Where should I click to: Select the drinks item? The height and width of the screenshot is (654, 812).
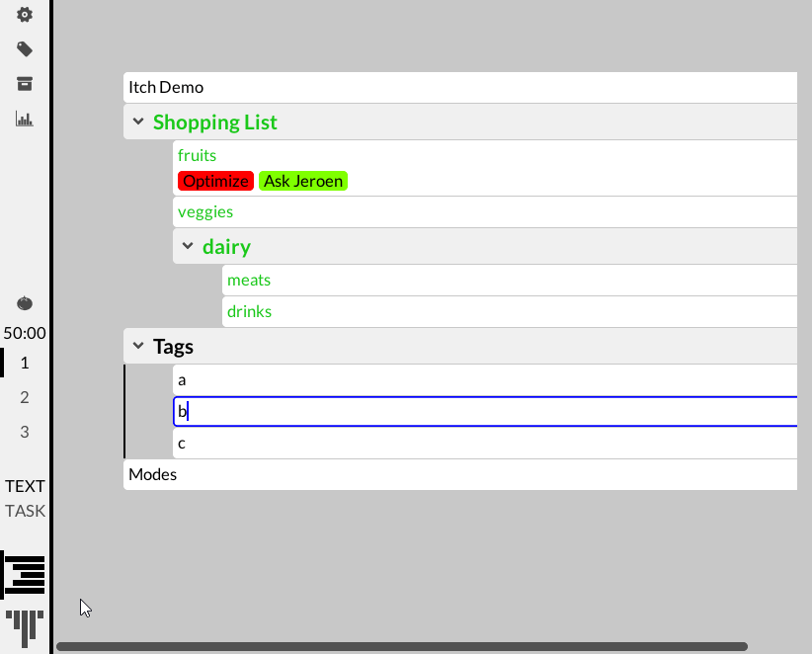point(510,312)
